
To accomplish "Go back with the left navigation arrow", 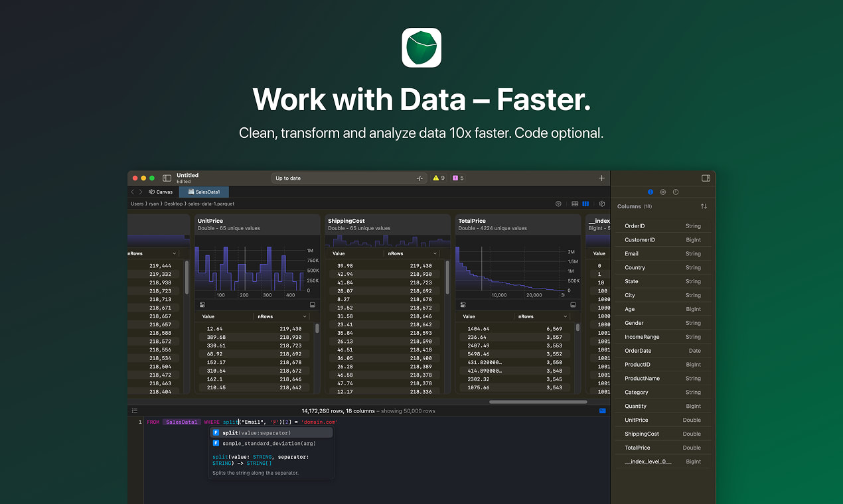I will pyautogui.click(x=132, y=192).
